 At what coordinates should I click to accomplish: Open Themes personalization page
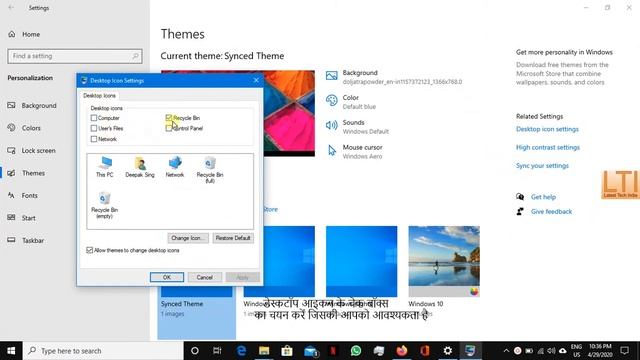coord(26,173)
